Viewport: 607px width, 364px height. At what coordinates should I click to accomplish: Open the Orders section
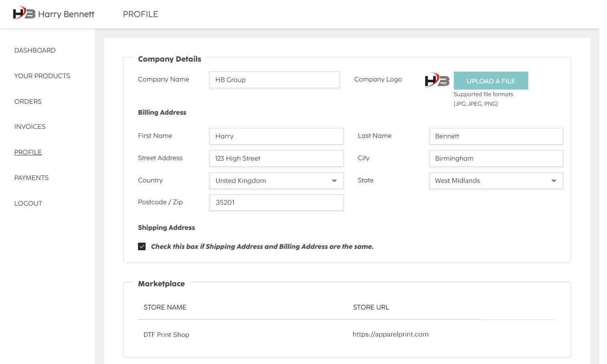(28, 101)
